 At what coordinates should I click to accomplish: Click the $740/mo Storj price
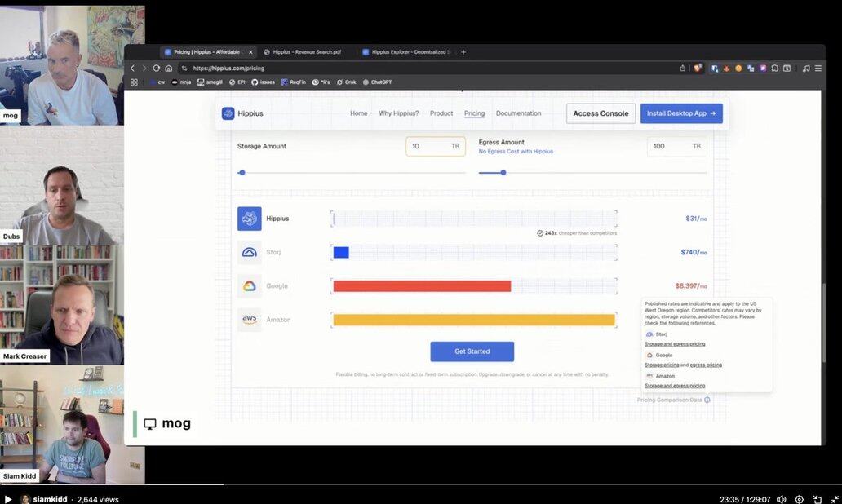click(694, 252)
